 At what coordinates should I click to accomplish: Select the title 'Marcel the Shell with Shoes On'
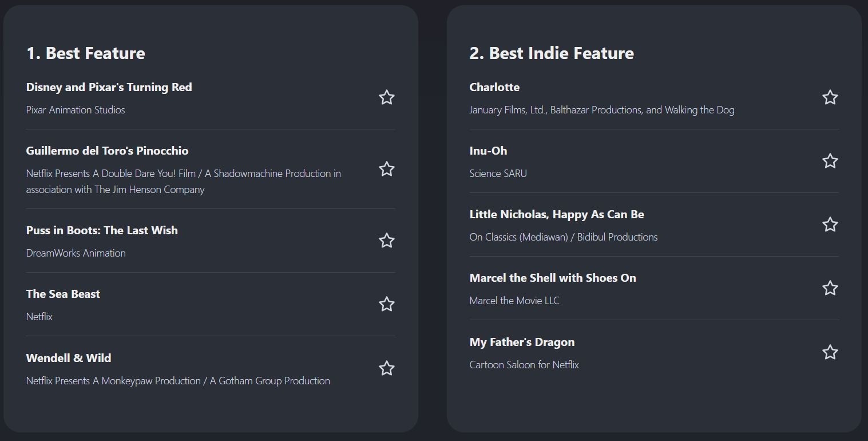pyautogui.click(x=553, y=278)
